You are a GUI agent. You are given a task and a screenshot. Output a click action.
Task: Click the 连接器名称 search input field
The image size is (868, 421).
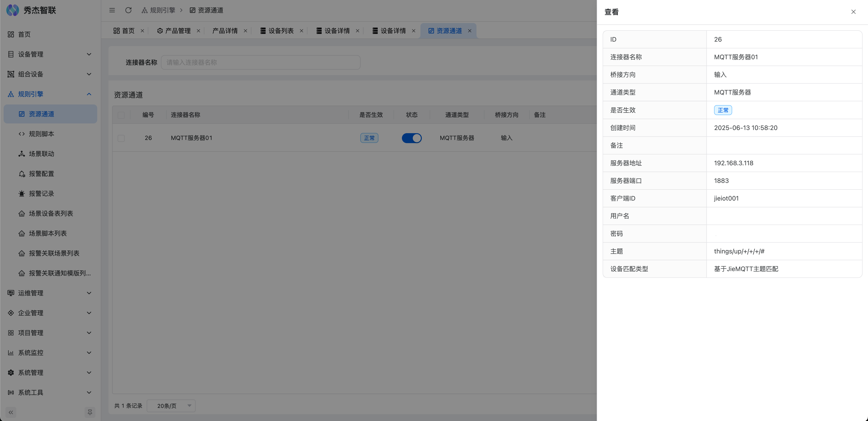260,62
